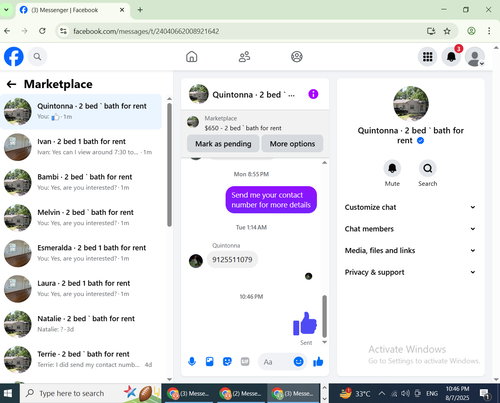Show hidden system tray icons chevron

click(382, 394)
